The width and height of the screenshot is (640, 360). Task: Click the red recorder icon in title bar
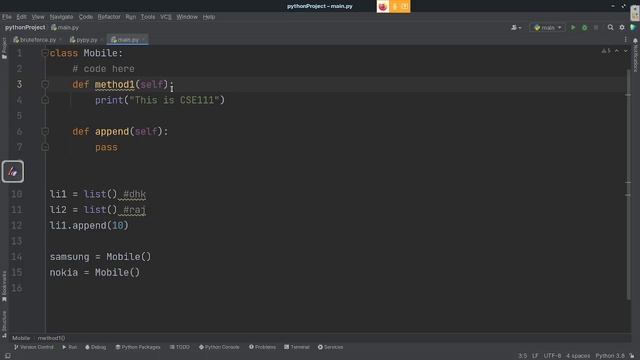382,6
